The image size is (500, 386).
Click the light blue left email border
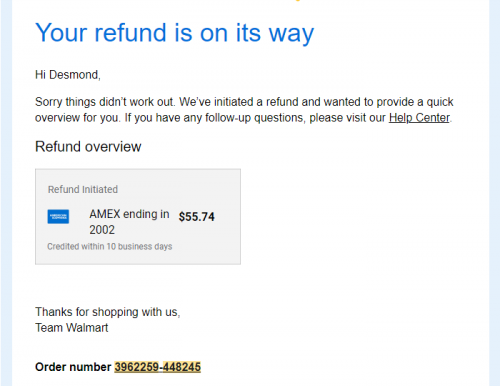tap(6, 193)
